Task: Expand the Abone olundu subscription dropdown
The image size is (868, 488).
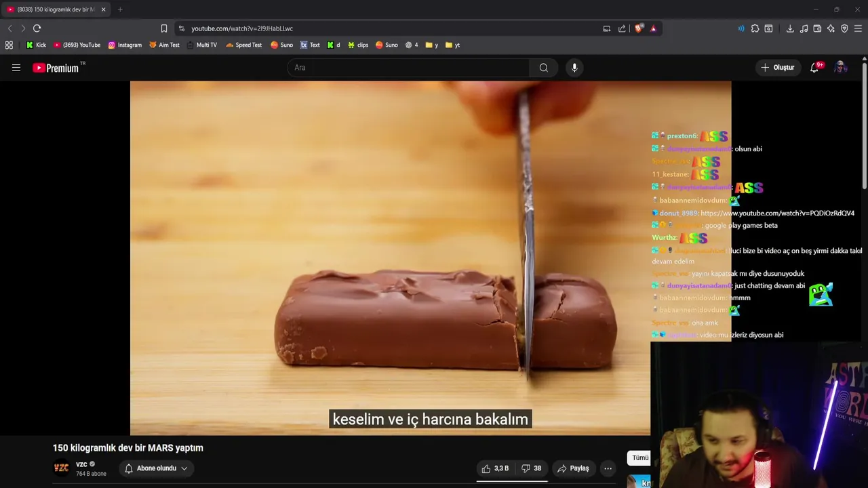Action: tap(156, 468)
